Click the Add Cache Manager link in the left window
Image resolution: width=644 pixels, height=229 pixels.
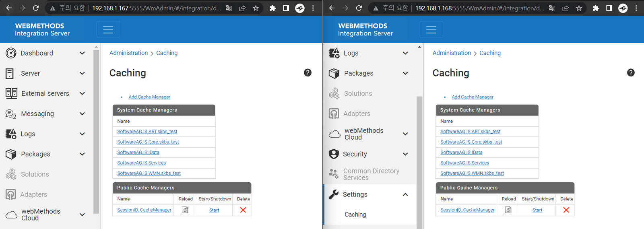point(149,97)
